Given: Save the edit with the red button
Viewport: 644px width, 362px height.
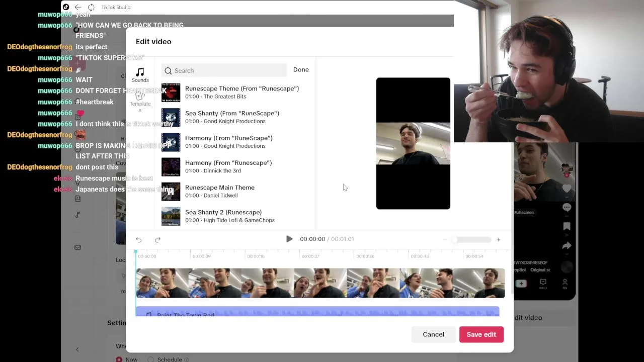Looking at the screenshot, I should pyautogui.click(x=481, y=334).
